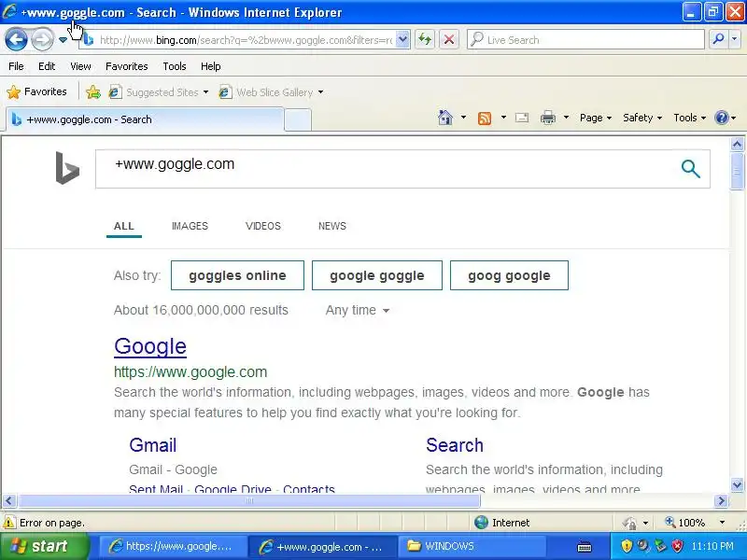Image resolution: width=747 pixels, height=560 pixels.
Task: Open the Google search result title
Action: (x=150, y=346)
